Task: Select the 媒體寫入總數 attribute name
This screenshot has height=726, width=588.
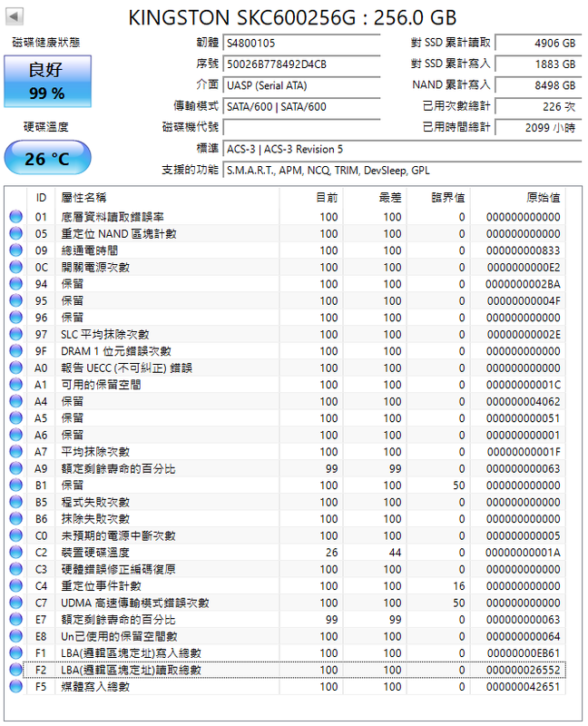Action: 95,687
